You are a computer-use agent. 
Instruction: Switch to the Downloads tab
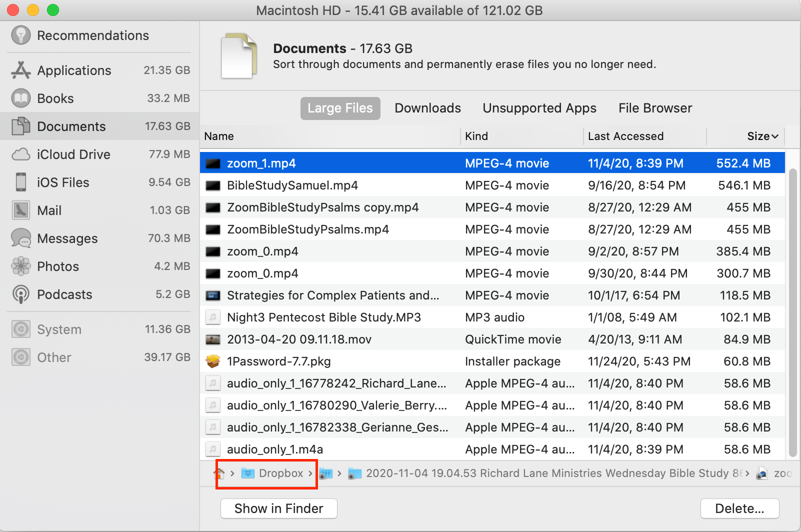(427, 108)
